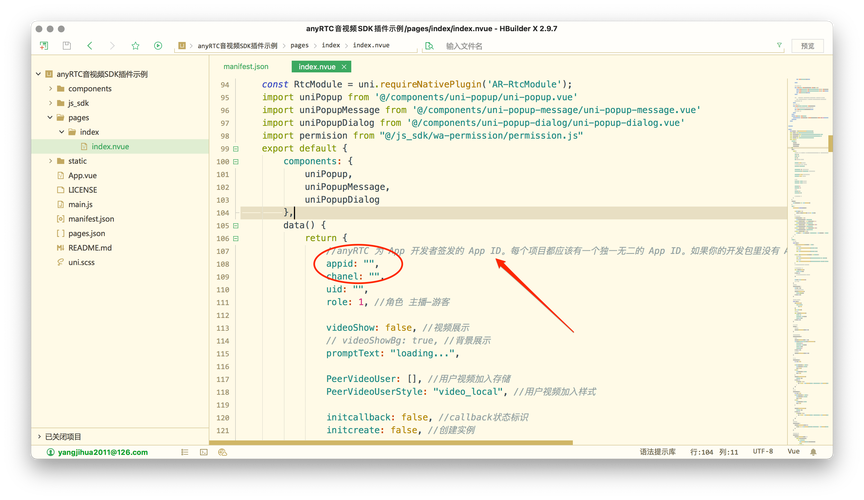Click anyRTC音视频SDK插件示例 in breadcrumb
This screenshot has width=864, height=500.
[237, 46]
